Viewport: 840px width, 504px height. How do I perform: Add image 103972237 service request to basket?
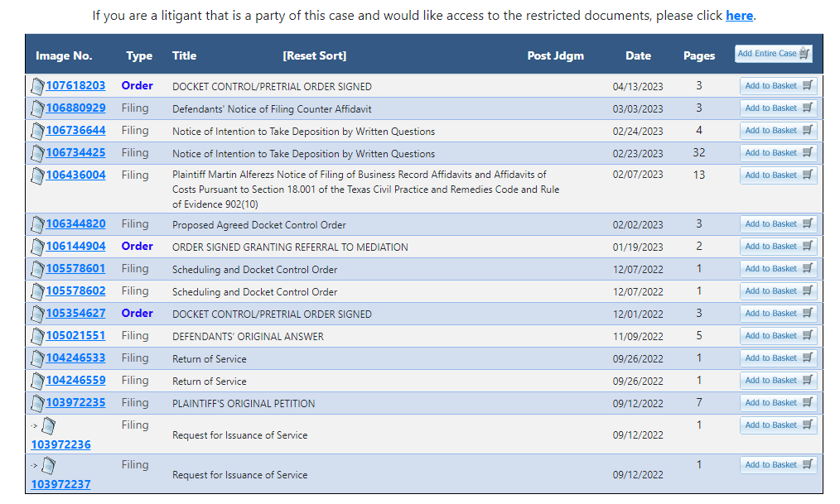click(779, 465)
